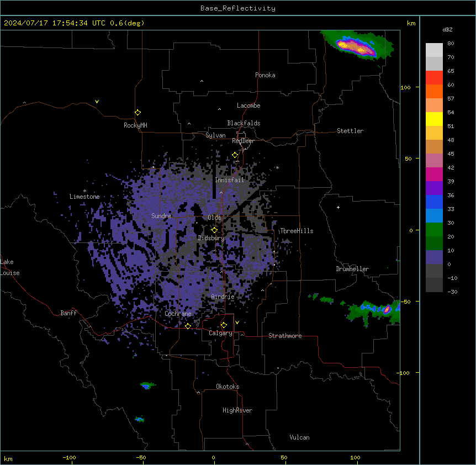Screen dimensions: 476x465
Task: Click the Vulcan city label
Action: [300, 437]
